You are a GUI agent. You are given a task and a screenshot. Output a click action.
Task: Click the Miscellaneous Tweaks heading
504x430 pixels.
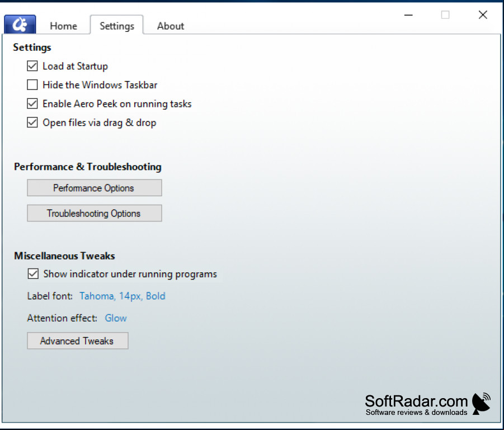pos(64,256)
